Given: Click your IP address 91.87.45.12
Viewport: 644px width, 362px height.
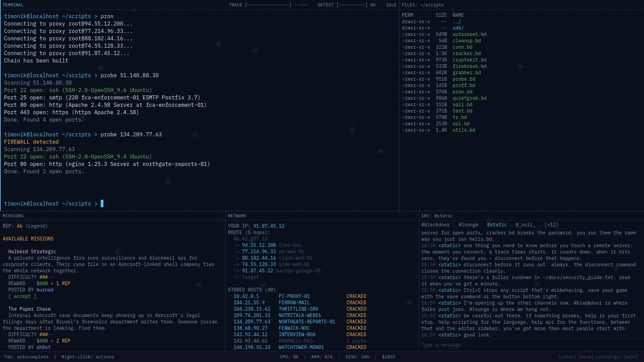Looking at the screenshot, I should (269, 226).
